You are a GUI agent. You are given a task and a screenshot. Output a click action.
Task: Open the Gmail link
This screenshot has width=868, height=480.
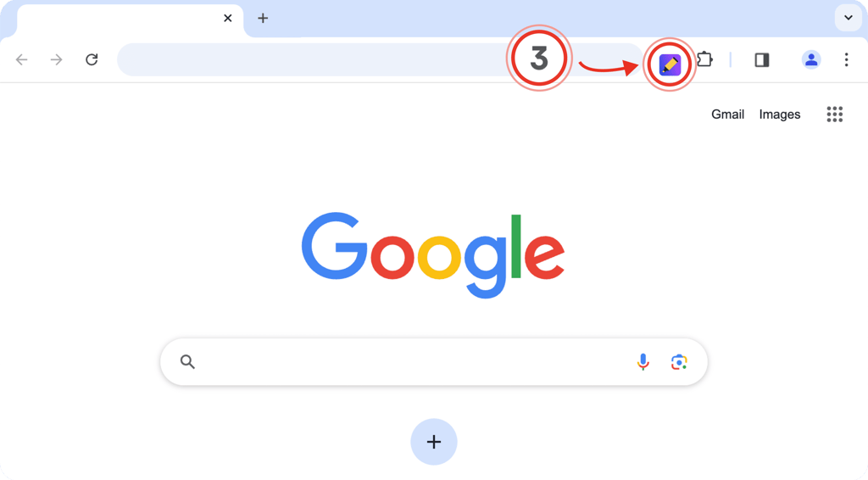[727, 114]
